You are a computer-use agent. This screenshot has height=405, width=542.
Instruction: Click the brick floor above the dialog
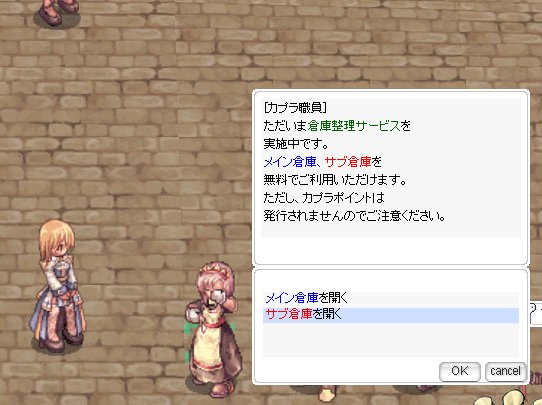380,52
